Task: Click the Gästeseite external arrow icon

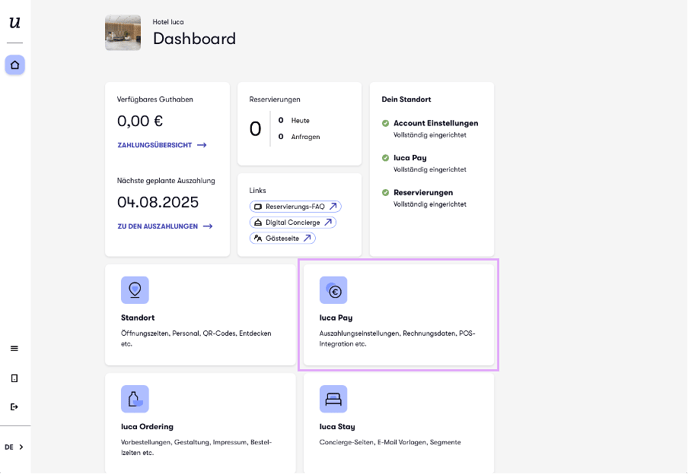Action: click(308, 238)
